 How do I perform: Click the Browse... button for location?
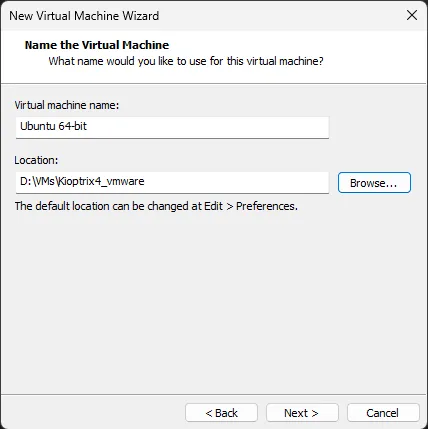tap(374, 183)
